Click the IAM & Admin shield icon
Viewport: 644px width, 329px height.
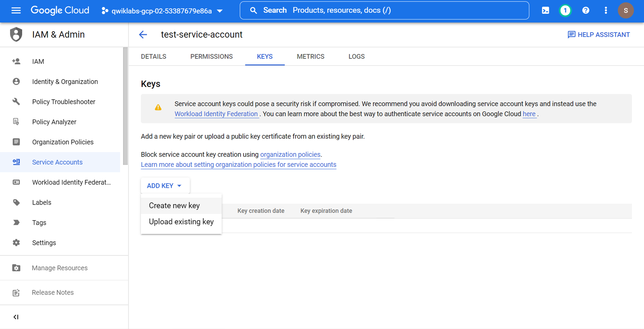[16, 34]
